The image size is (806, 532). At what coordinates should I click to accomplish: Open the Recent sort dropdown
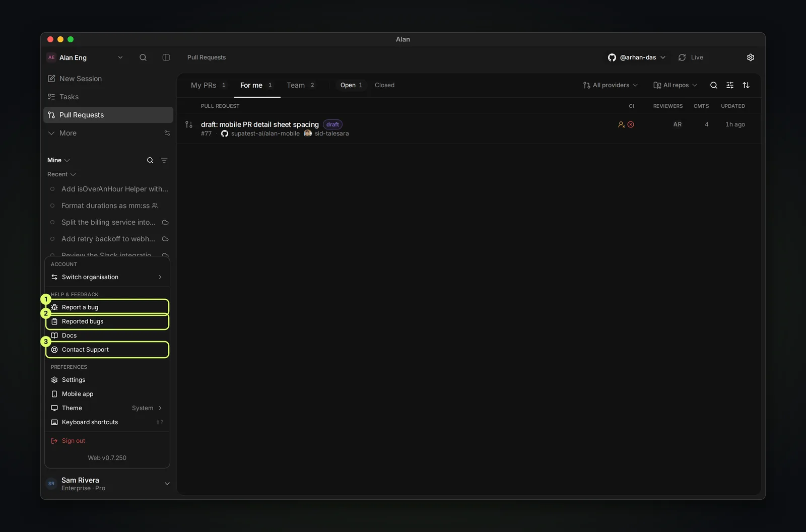click(x=61, y=174)
